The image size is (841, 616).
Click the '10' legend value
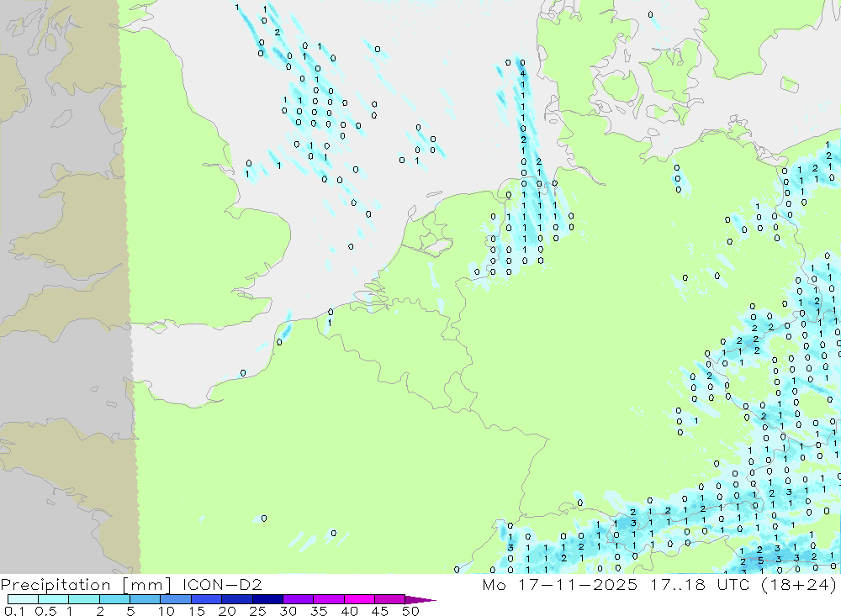coord(166,611)
